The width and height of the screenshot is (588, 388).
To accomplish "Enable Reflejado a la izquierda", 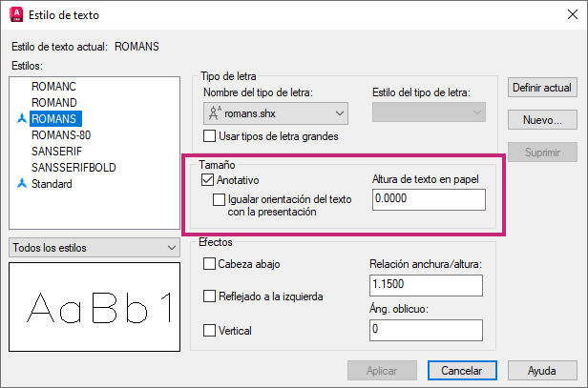I will [x=210, y=296].
